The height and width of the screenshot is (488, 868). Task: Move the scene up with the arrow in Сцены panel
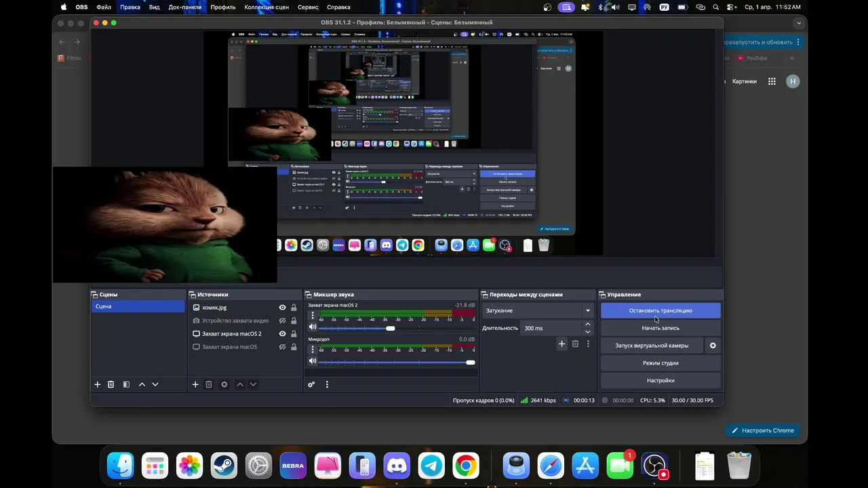coord(142,384)
